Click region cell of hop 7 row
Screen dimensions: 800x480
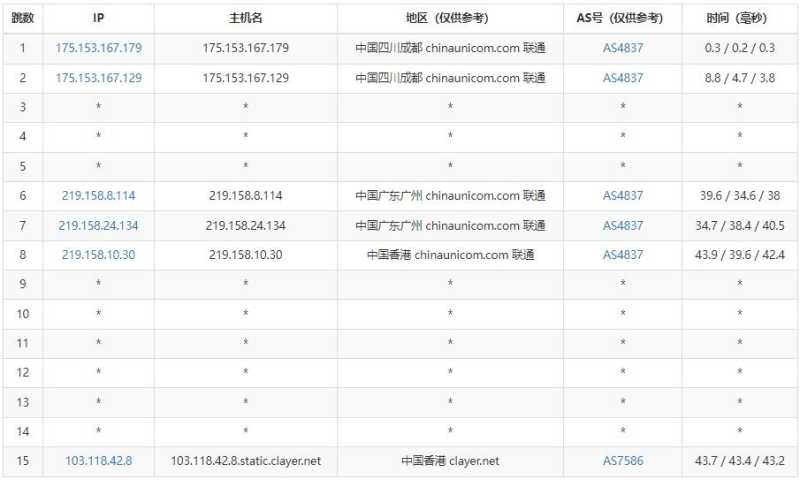450,225
